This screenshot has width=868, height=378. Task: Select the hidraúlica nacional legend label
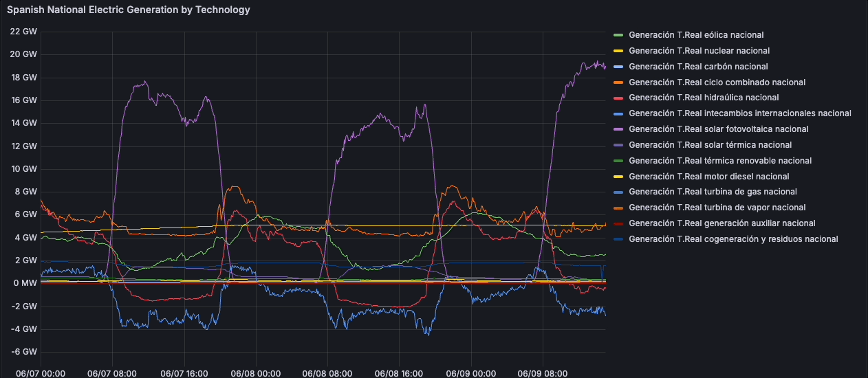[704, 98]
